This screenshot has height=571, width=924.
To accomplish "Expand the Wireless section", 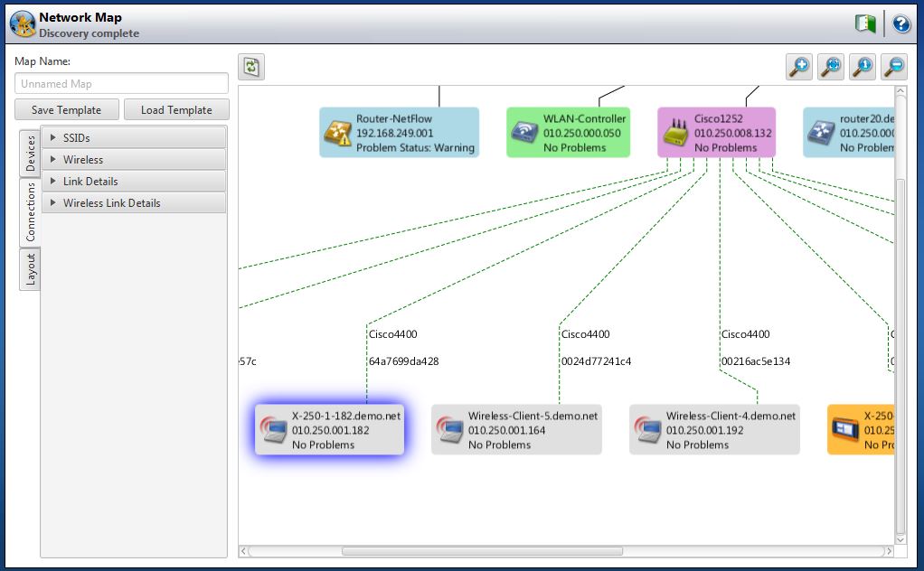I will [x=134, y=160].
